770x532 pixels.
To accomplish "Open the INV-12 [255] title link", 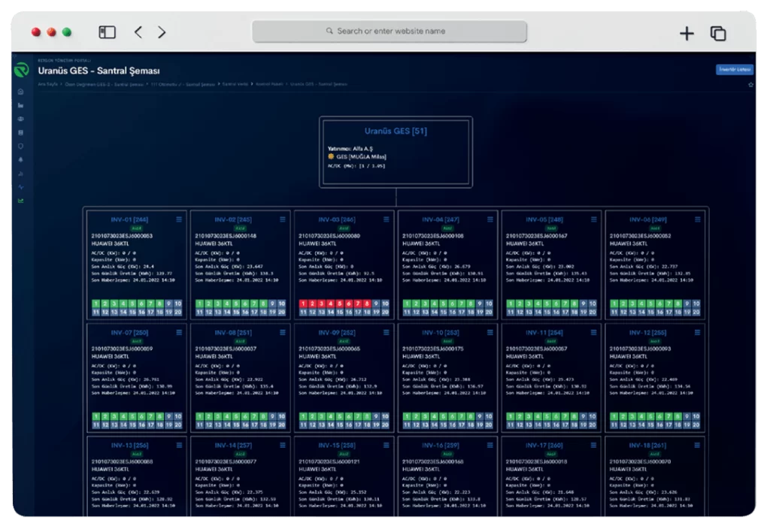I will pyautogui.click(x=647, y=332).
